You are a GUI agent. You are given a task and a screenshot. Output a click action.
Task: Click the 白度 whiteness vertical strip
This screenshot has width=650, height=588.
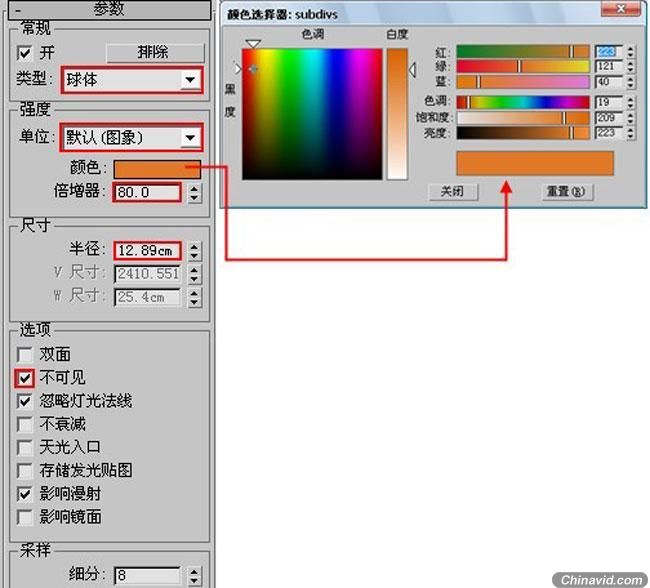[x=397, y=114]
